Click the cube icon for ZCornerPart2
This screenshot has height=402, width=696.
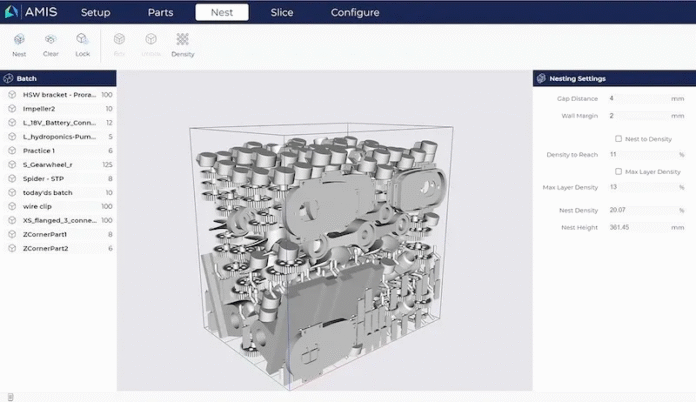(x=12, y=248)
